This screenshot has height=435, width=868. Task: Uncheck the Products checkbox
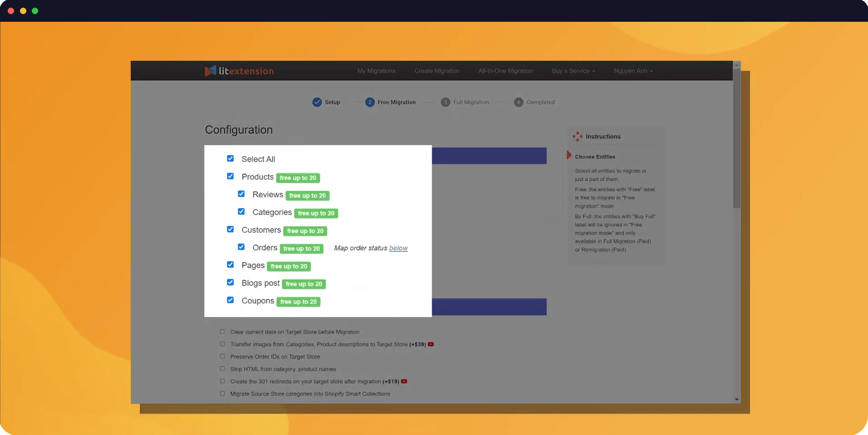click(230, 176)
